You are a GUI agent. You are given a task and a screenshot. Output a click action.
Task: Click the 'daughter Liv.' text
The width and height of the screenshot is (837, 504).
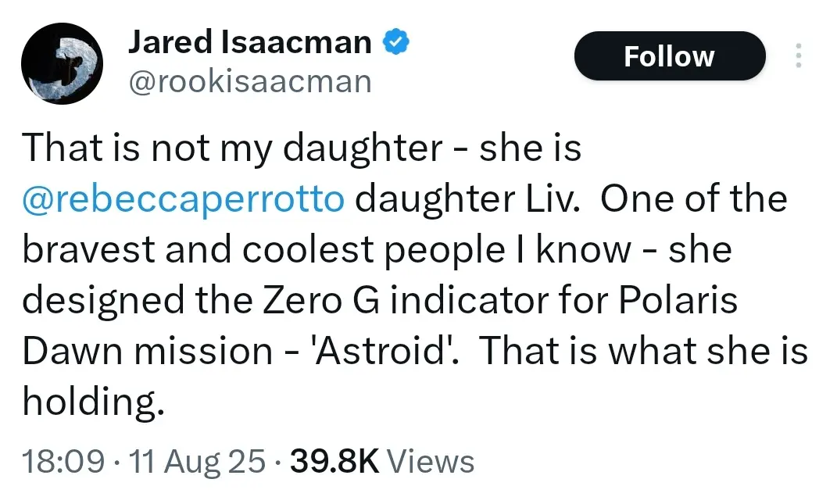point(467,199)
